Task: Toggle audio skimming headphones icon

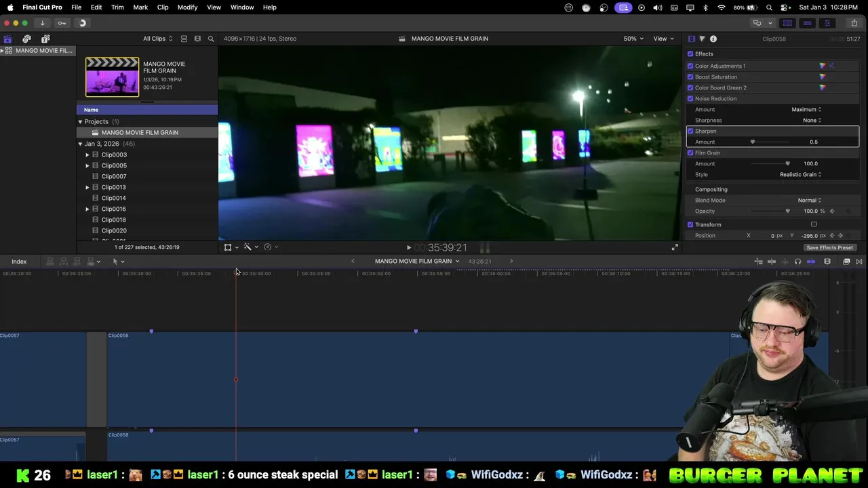Action: pos(798,262)
